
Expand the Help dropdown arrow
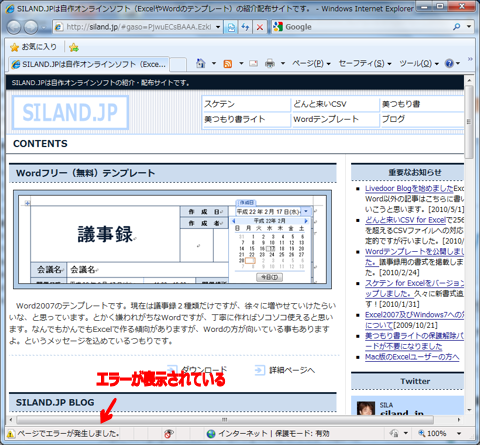pyautogui.click(x=458, y=63)
